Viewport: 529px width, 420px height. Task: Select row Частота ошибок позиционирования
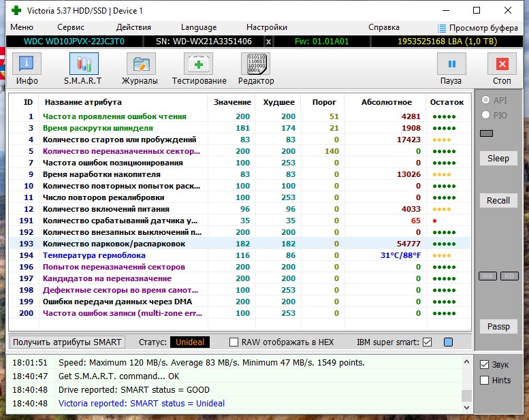click(240, 163)
